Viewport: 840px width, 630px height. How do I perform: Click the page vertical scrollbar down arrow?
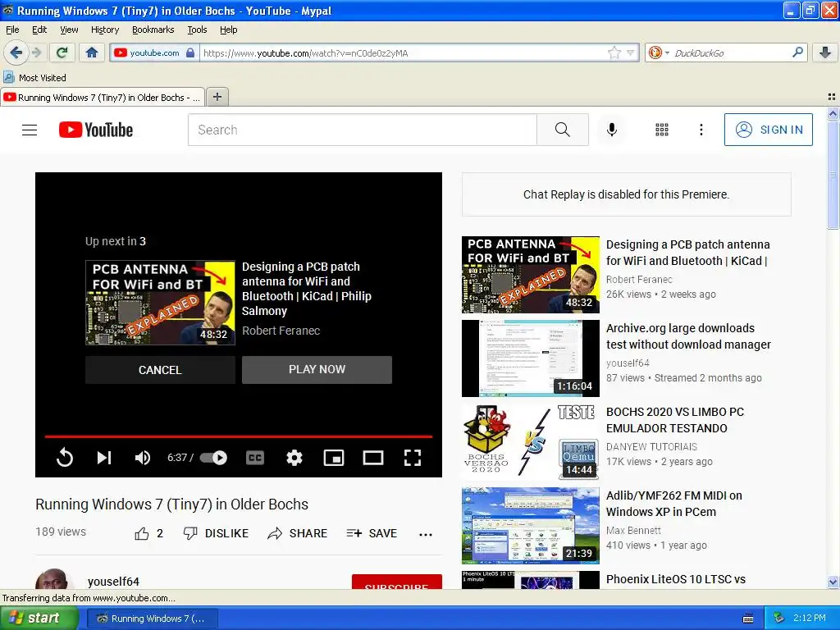833,582
